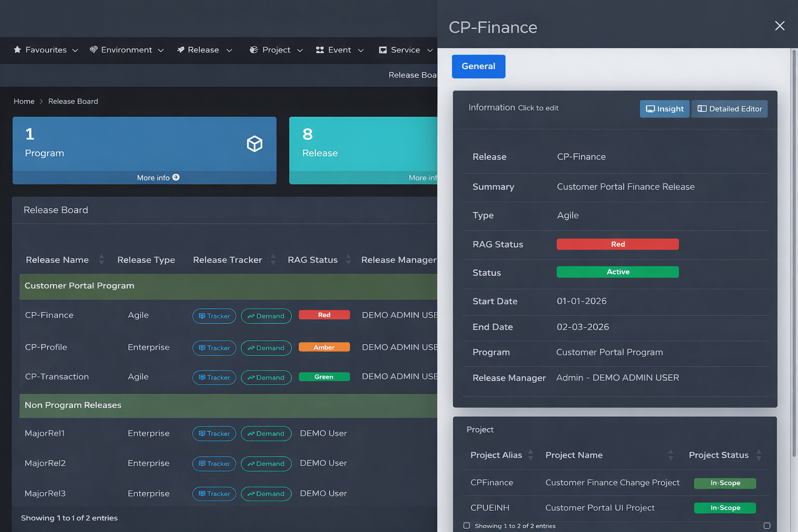Click the Program cube icon
798x532 pixels.
point(254,144)
